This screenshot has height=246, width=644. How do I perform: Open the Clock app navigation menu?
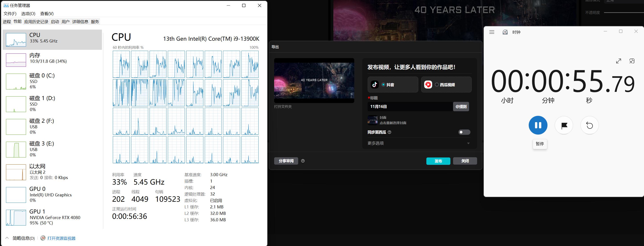click(492, 32)
